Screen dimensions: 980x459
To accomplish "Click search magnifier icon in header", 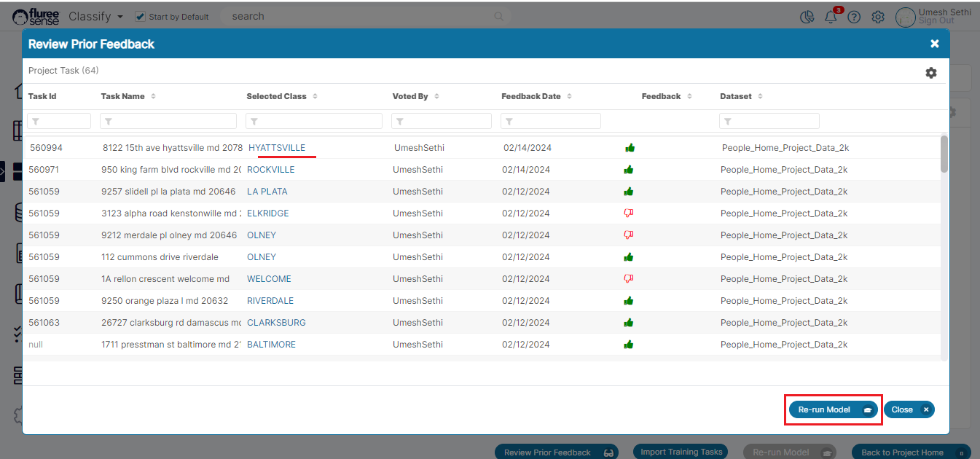I will (x=499, y=16).
